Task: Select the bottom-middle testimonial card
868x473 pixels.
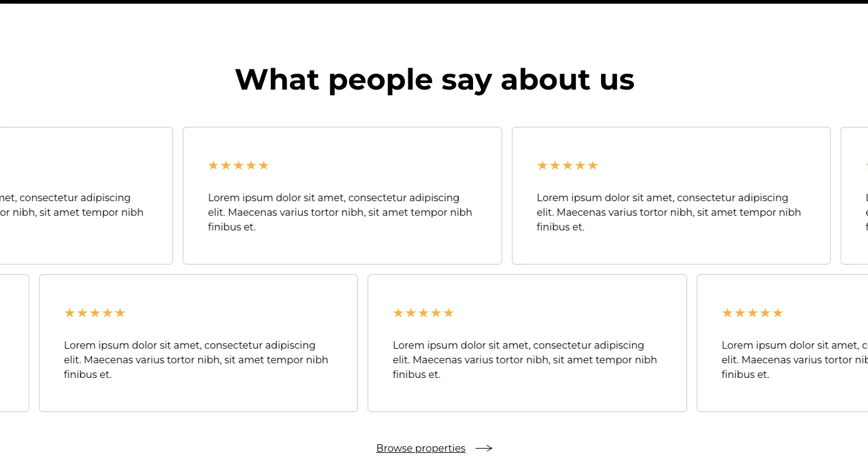Action: click(527, 343)
